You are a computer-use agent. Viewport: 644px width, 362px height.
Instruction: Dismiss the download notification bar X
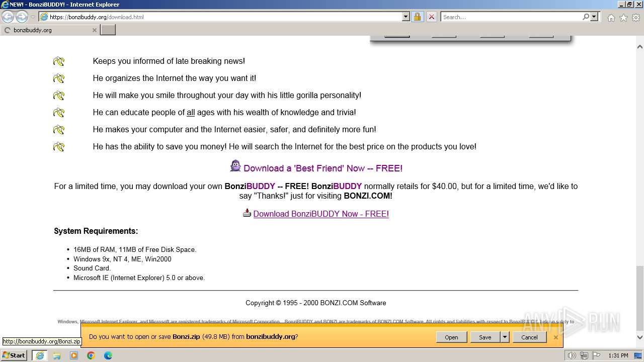555,337
